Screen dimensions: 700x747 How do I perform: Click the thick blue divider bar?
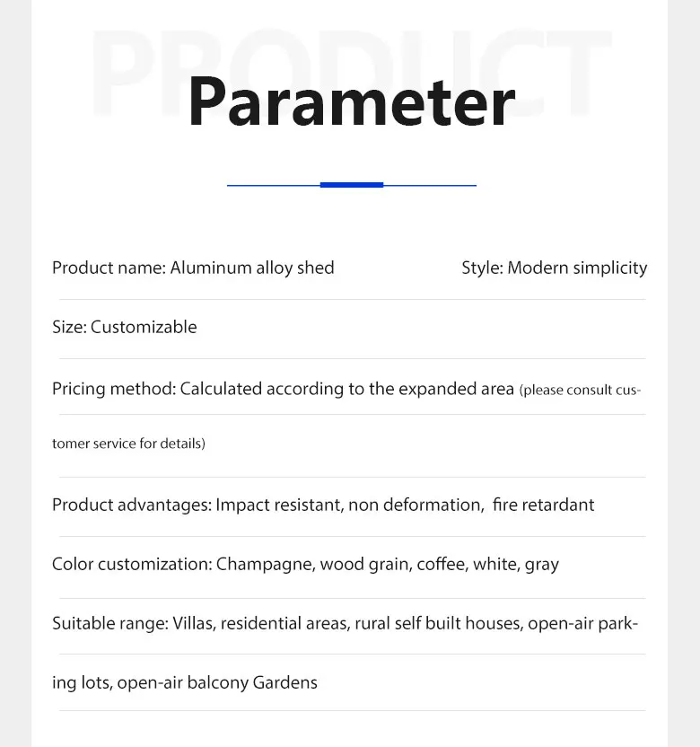pos(352,185)
